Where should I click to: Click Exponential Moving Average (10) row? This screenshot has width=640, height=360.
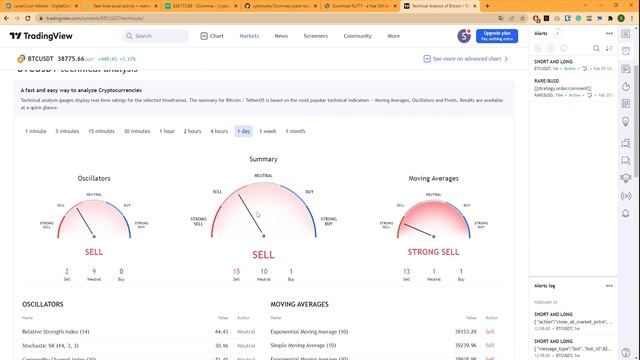pyautogui.click(x=384, y=332)
